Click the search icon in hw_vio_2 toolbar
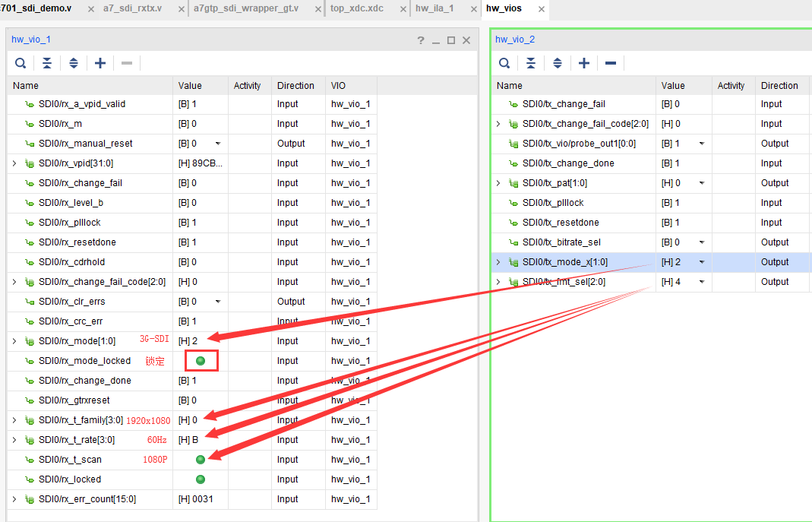The height and width of the screenshot is (522, 812). point(504,63)
